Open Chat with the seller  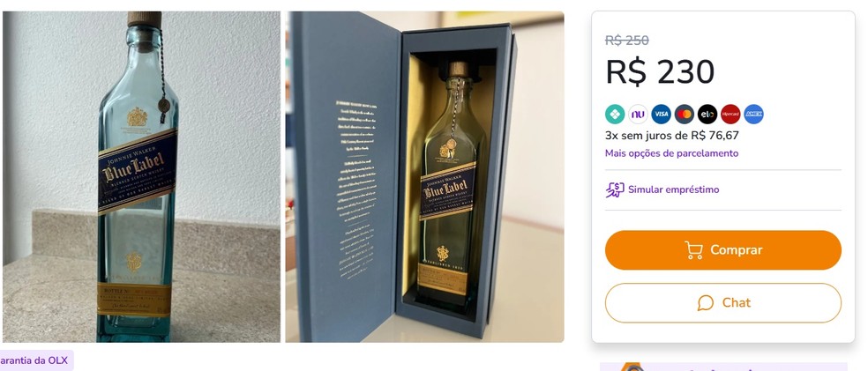pyautogui.click(x=723, y=303)
